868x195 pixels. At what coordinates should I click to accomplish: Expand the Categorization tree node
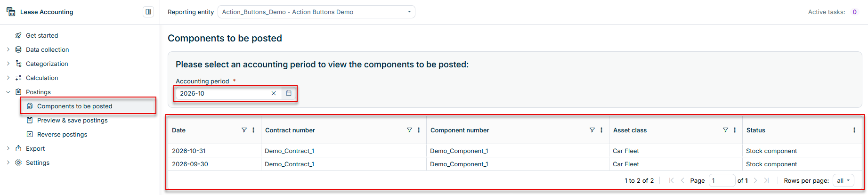coord(8,64)
